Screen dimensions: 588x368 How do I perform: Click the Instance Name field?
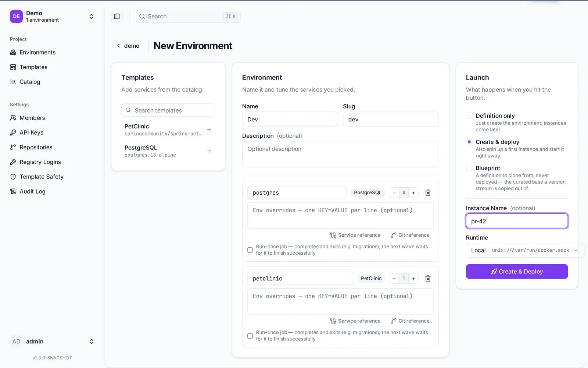point(517,221)
